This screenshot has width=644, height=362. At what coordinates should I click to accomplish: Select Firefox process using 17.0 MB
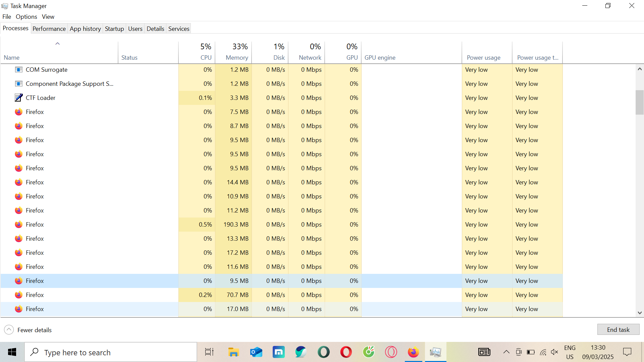281,309
